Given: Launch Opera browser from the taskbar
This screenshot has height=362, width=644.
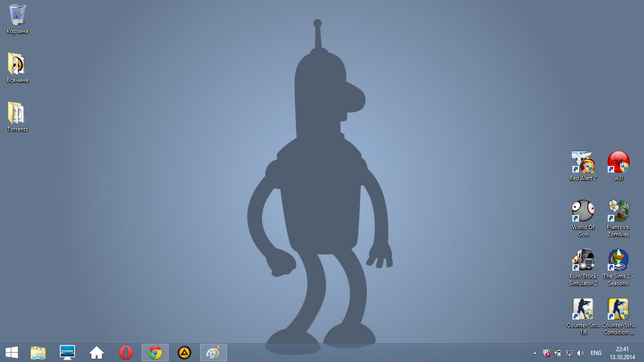Looking at the screenshot, I should coord(126,353).
